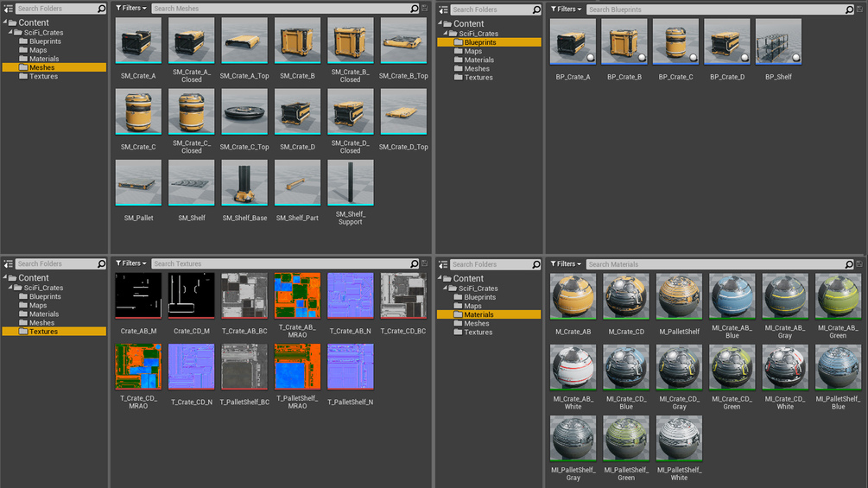The image size is (868, 488).
Task: Pick the SM_Crate_B mesh thumbnail
Action: [297, 41]
